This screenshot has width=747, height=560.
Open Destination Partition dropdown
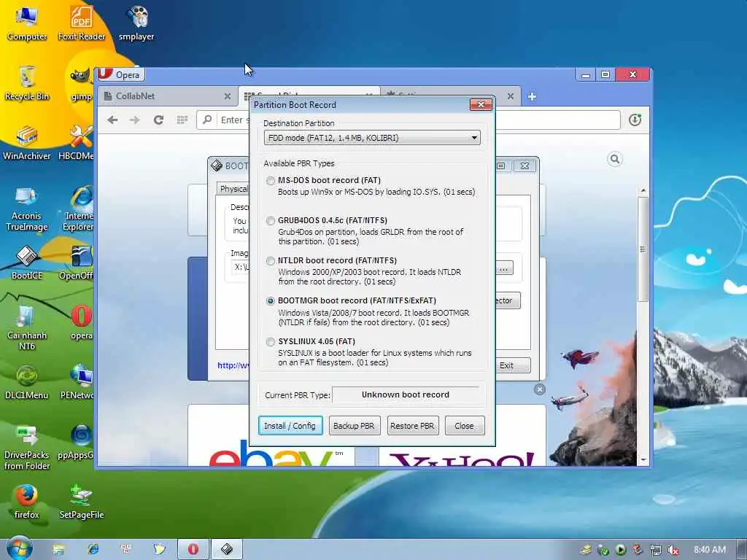point(372,138)
